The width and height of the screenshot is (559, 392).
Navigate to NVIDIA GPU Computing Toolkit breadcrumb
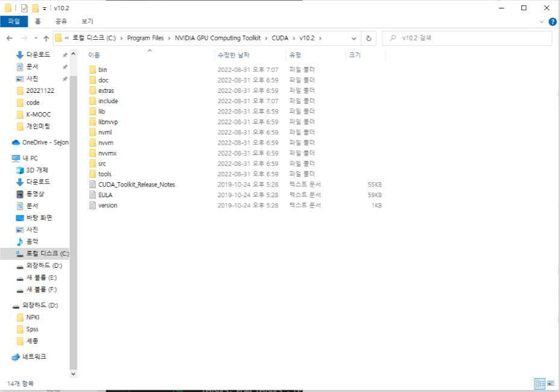(218, 38)
